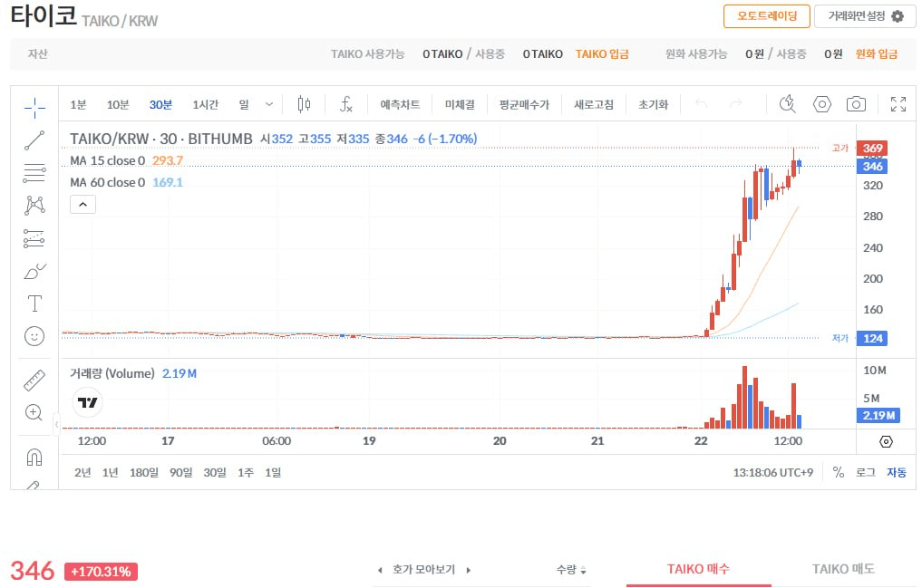
Task: Set chart range to 90일
Action: tap(181, 472)
